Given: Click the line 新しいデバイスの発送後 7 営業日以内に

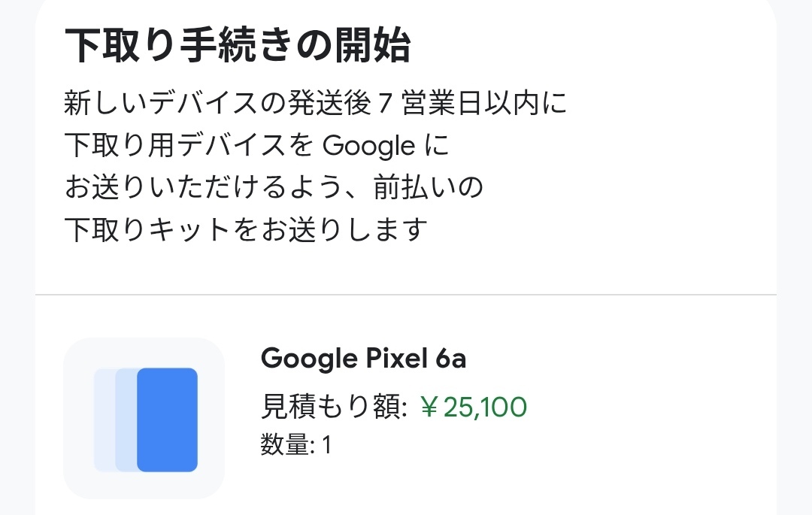Looking at the screenshot, I should [x=315, y=102].
